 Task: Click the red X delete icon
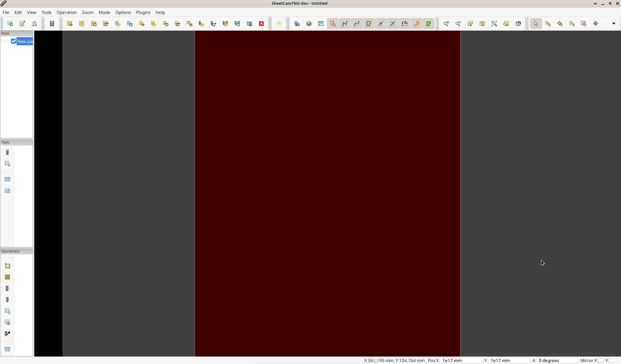[261, 24]
